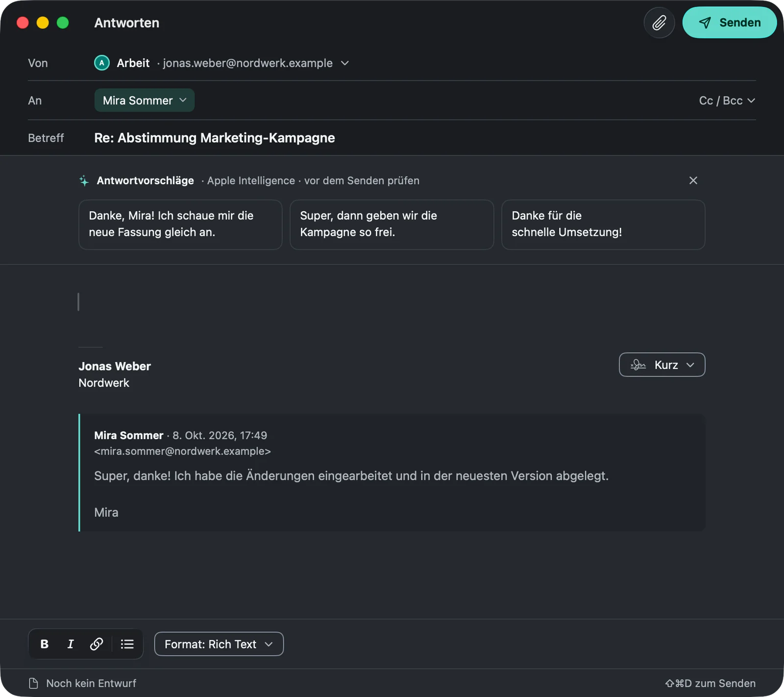Screen dimensions: 784x697
Task: Toggle bulleted list formatting
Action: [x=127, y=644]
